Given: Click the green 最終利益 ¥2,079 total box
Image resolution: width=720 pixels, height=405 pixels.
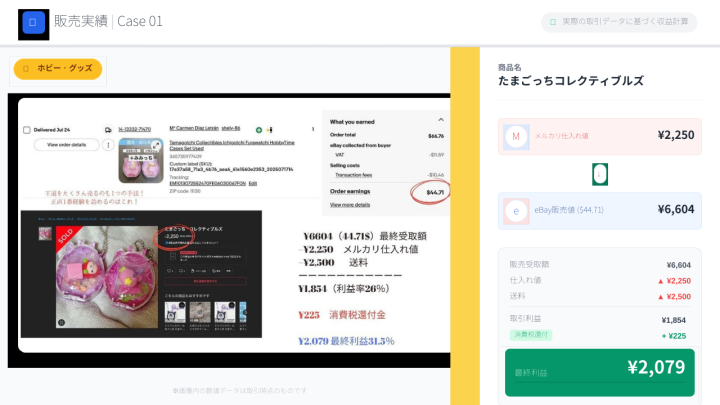Looking at the screenshot, I should coord(599,372).
